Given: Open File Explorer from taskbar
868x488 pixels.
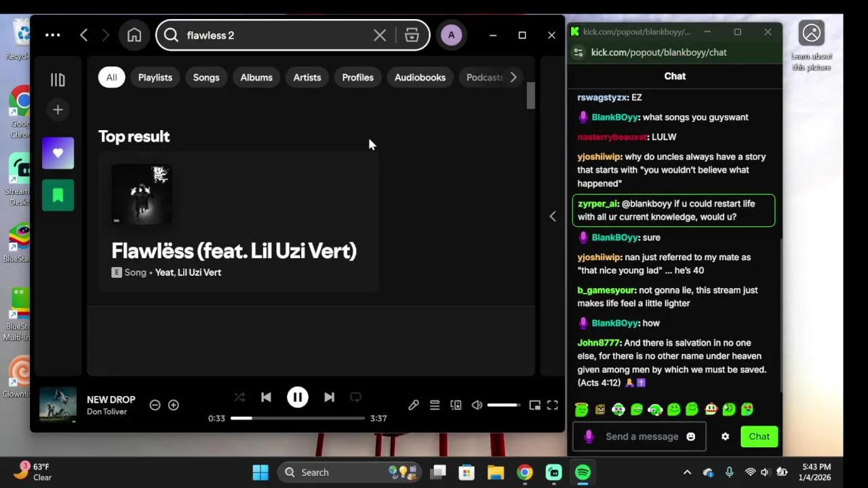Looking at the screenshot, I should pos(496,472).
